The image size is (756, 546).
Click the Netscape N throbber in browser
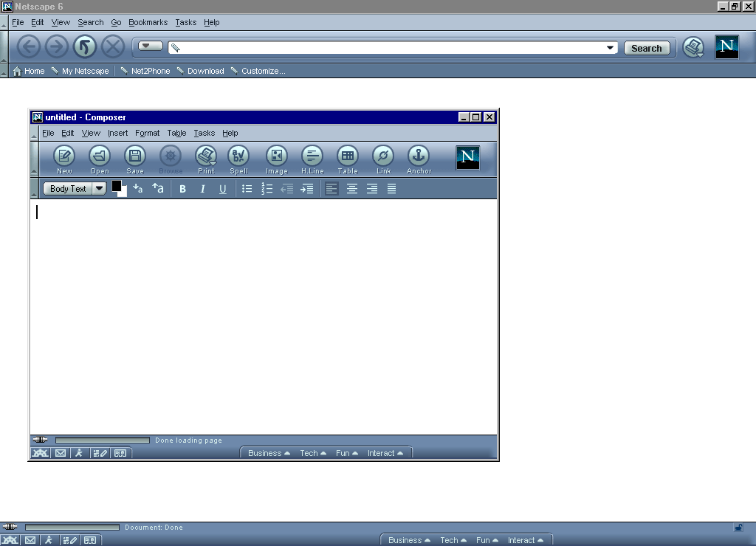pos(726,46)
